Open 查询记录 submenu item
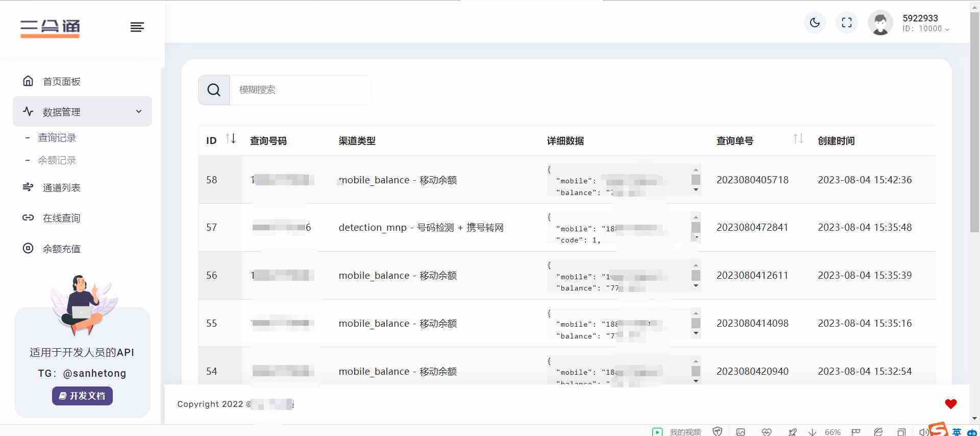Viewport: 980px width, 436px height. coord(57,138)
